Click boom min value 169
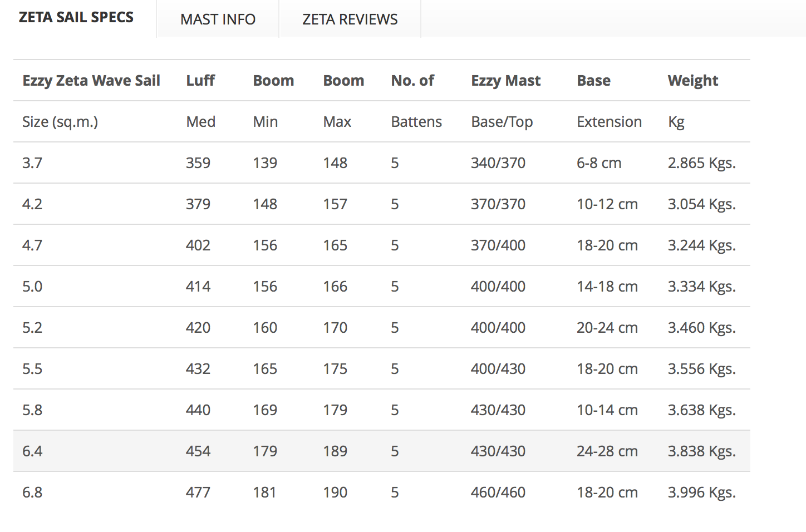Screen dimensions: 806x532 [265, 410]
